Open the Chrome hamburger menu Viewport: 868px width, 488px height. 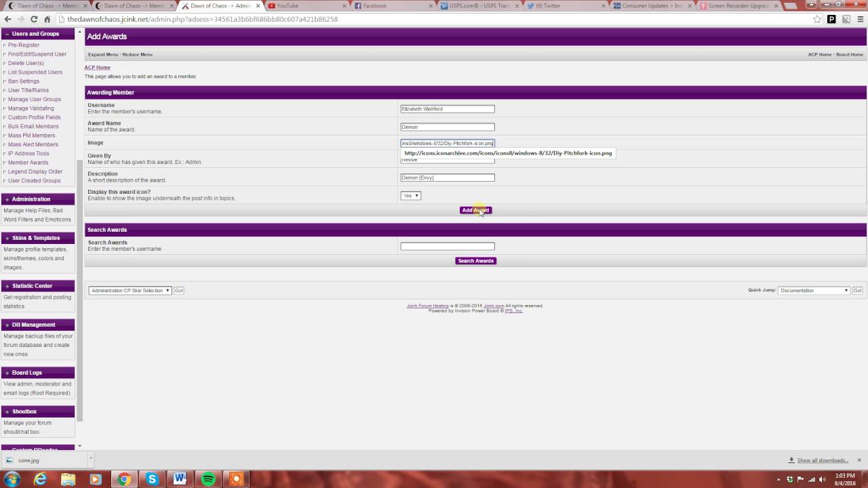pyautogui.click(x=859, y=19)
